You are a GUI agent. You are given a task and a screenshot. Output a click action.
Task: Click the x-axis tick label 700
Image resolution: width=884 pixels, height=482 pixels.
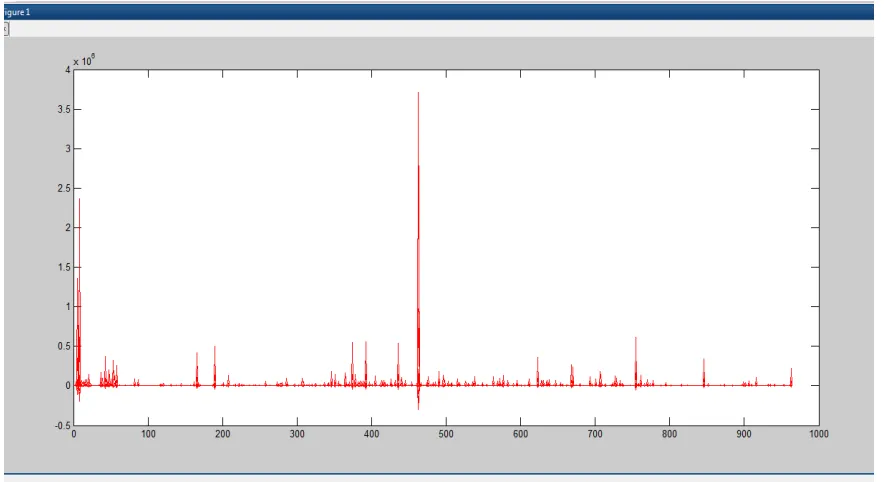click(595, 434)
